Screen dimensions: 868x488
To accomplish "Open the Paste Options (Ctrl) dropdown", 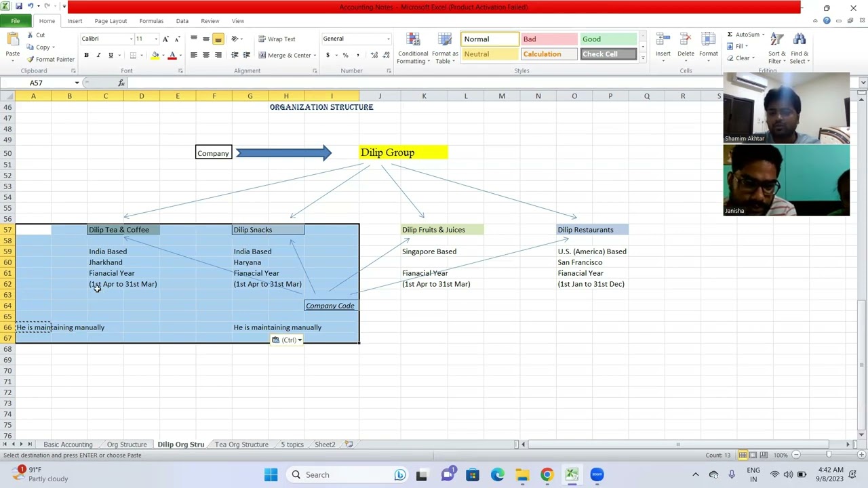I will tap(287, 340).
